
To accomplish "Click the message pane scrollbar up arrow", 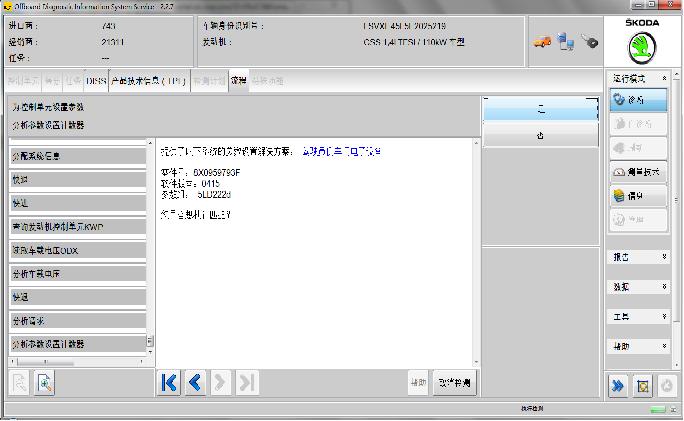I will [x=476, y=143].
